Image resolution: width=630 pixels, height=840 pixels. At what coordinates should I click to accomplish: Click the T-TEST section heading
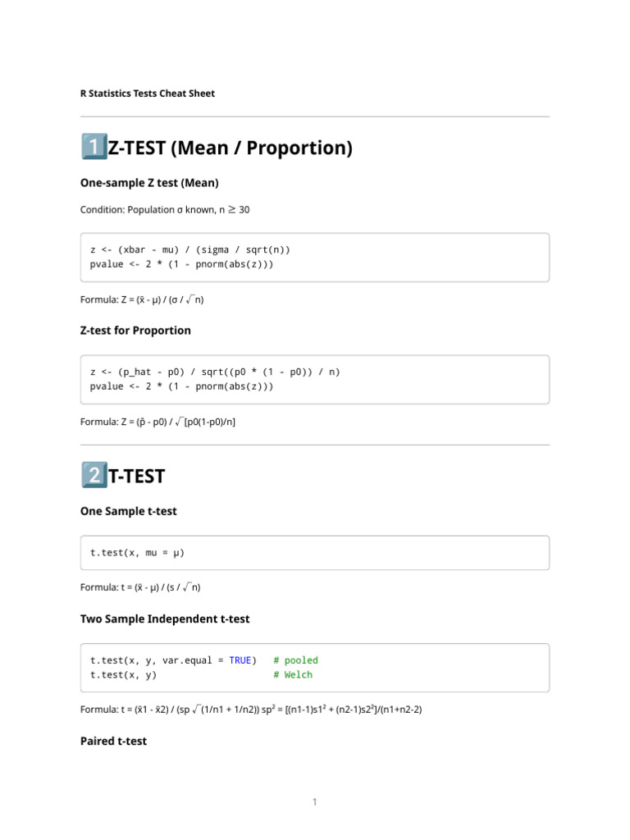[x=137, y=477]
